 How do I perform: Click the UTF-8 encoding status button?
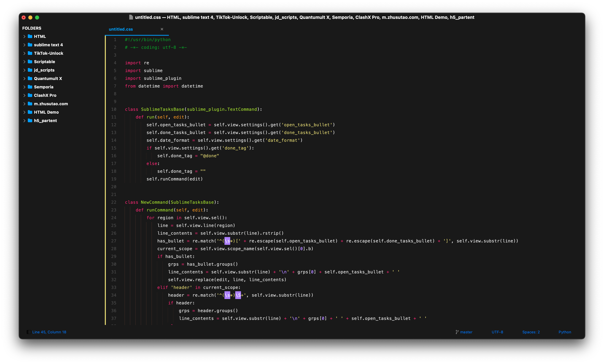[x=497, y=332]
